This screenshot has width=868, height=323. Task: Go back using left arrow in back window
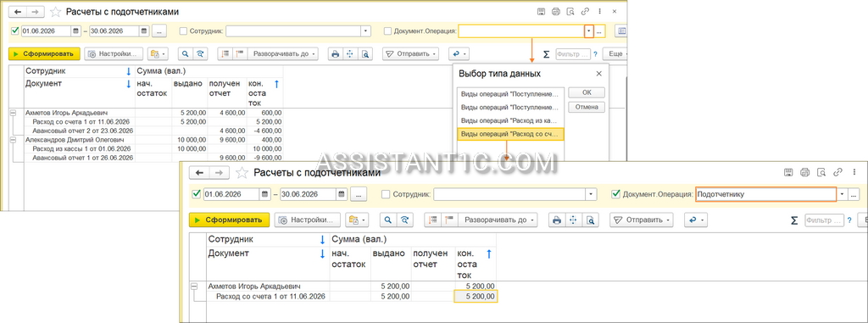click(x=18, y=11)
